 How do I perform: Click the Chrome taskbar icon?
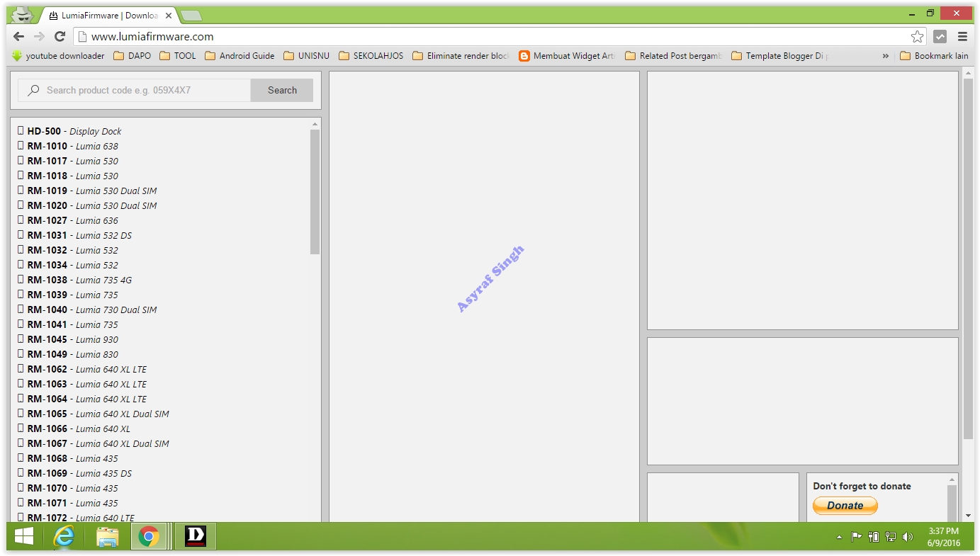[149, 536]
